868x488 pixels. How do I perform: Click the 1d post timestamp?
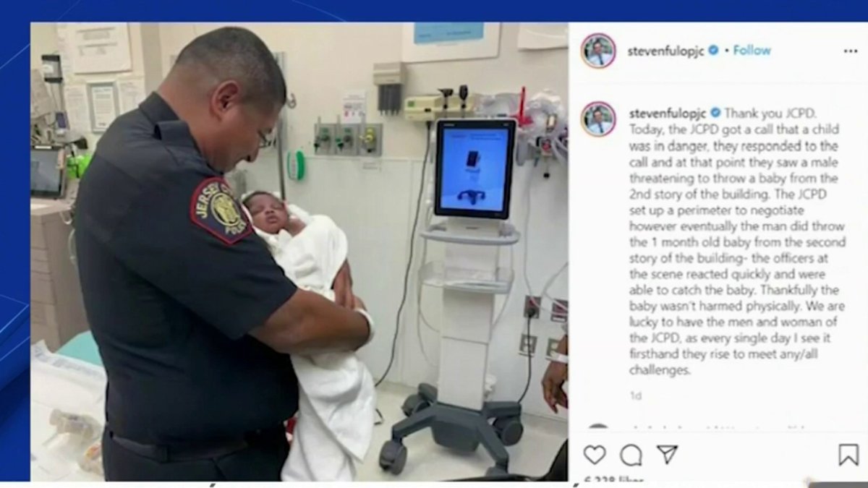(635, 395)
